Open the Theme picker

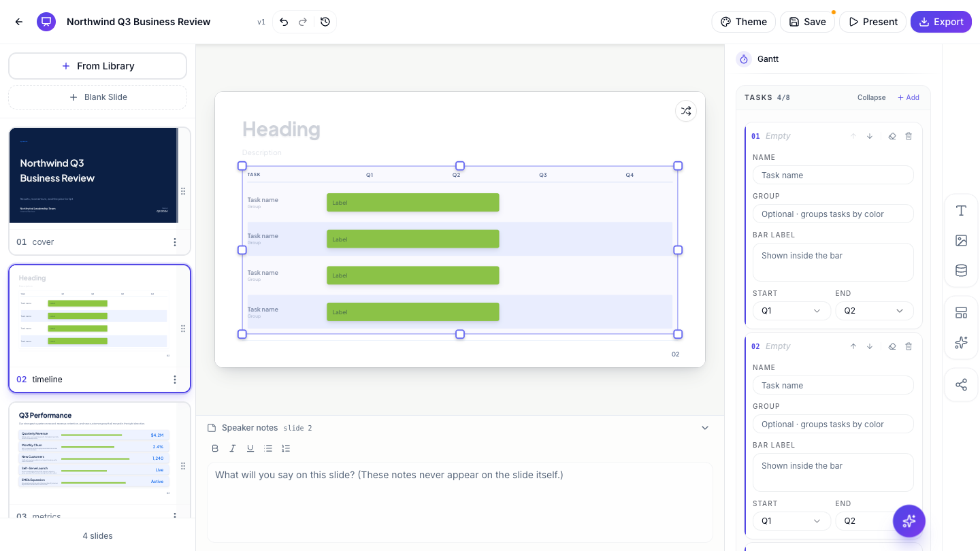pyautogui.click(x=744, y=22)
